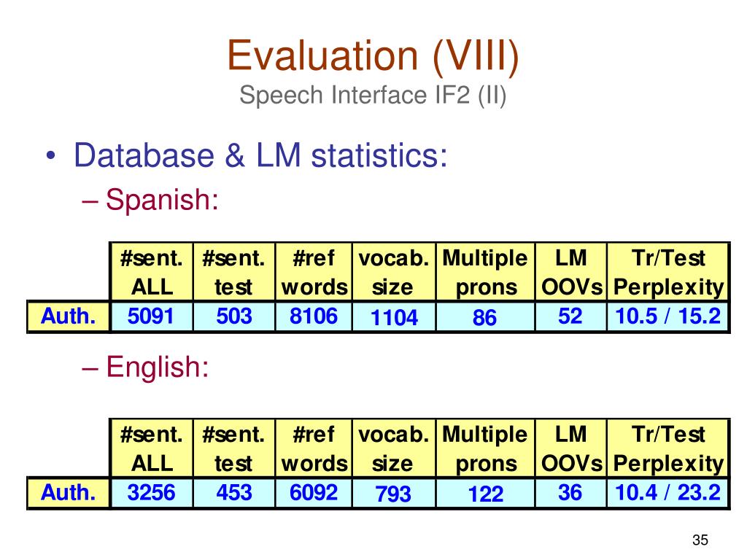This screenshot has width=747, height=560.
Task: Click the '#sent. ALL' header in the English table
Action: tap(152, 448)
